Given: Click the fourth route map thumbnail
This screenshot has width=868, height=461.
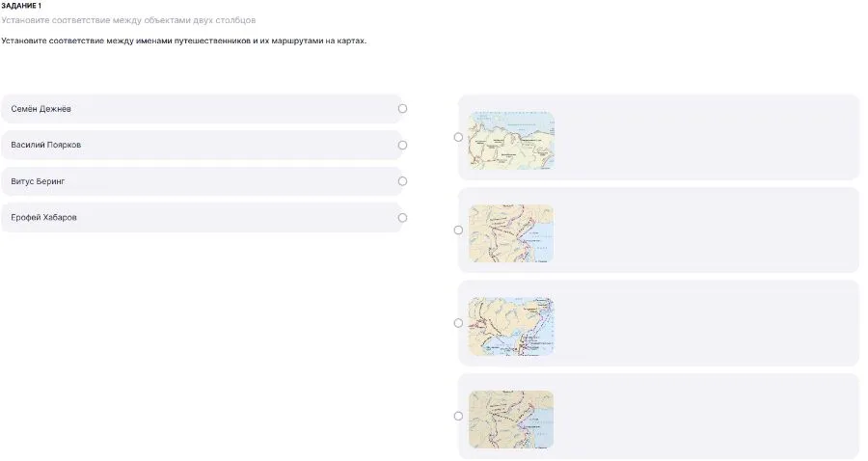Looking at the screenshot, I should point(511,420).
